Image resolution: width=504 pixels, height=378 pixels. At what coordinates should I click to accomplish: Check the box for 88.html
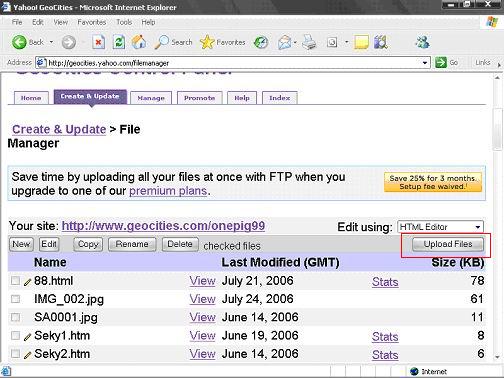point(15,281)
